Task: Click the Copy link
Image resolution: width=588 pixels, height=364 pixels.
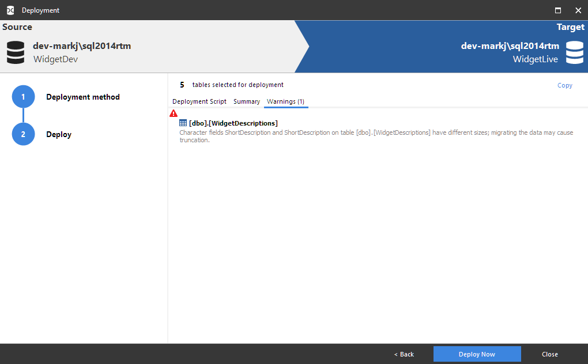Action: [x=564, y=85]
